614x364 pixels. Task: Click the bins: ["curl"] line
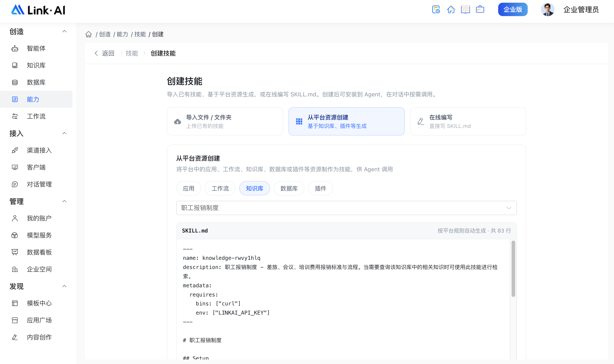coord(218,304)
